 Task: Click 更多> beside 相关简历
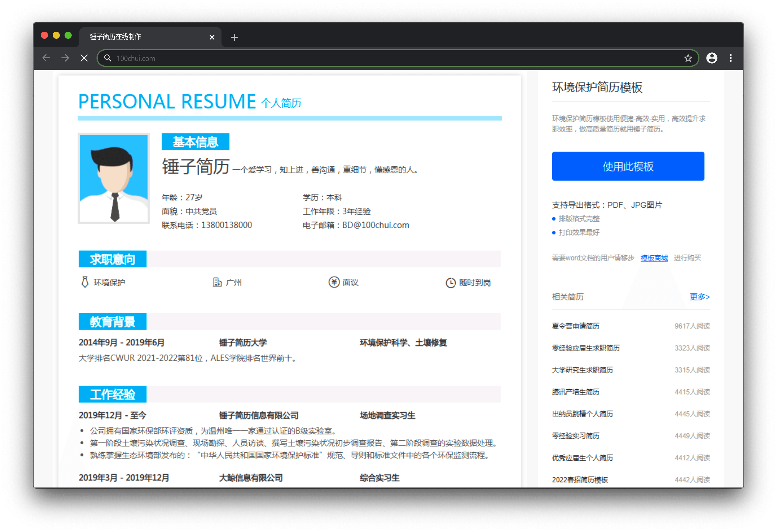coord(699,297)
